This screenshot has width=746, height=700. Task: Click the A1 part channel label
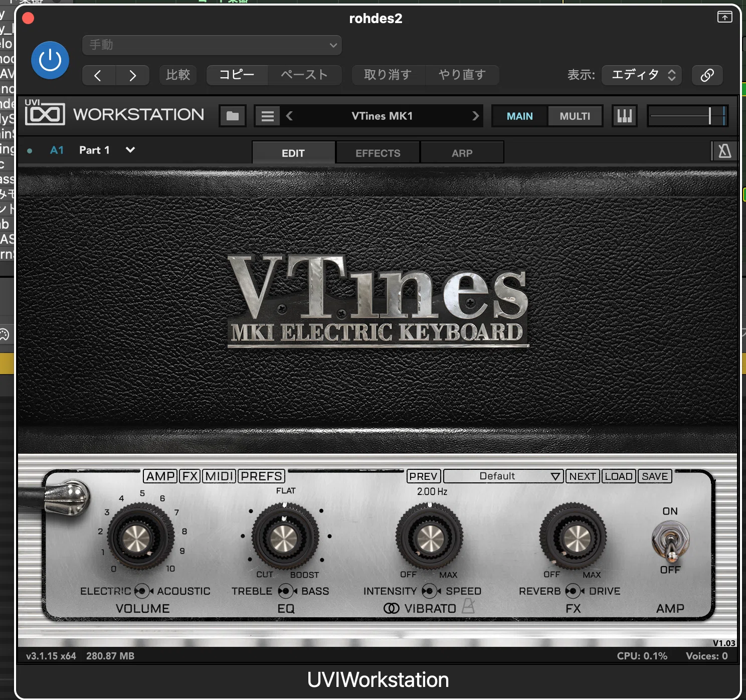tap(57, 150)
